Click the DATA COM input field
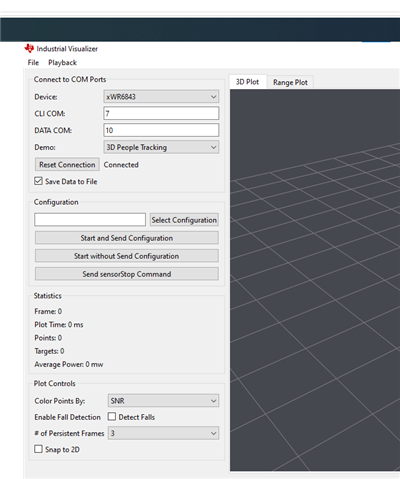This screenshot has height=479, width=400. coord(161,130)
